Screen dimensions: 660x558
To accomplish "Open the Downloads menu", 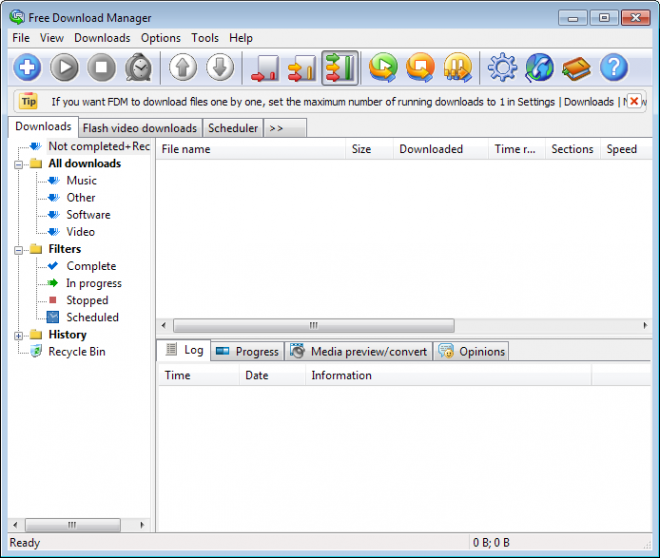I will [x=102, y=38].
